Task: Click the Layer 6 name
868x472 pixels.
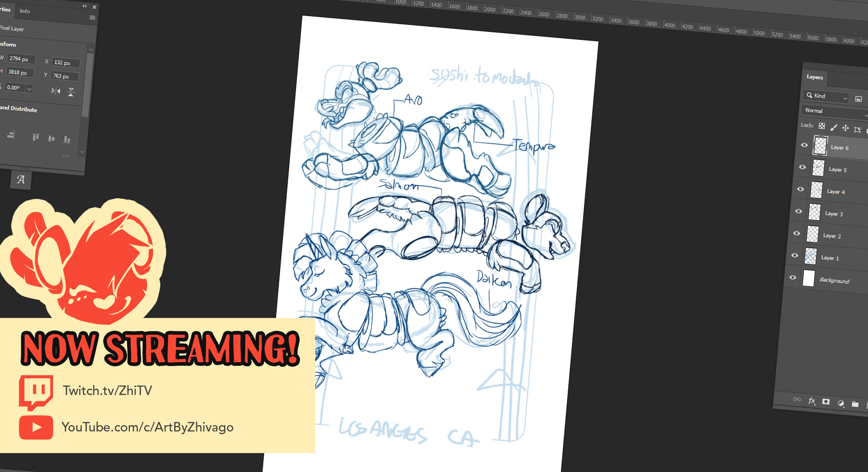Action: tap(840, 148)
